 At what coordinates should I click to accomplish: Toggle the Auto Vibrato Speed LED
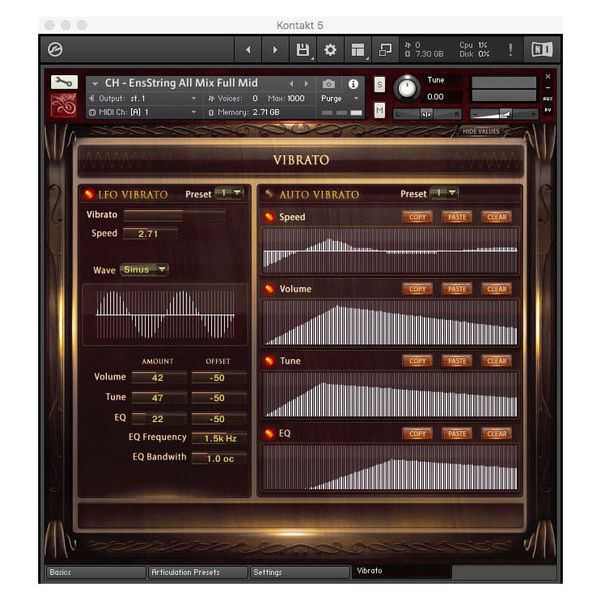(x=269, y=217)
